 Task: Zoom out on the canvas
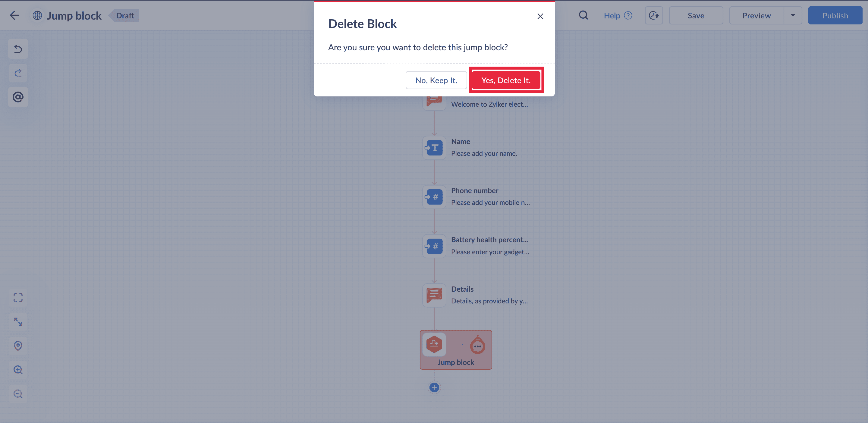tap(18, 394)
